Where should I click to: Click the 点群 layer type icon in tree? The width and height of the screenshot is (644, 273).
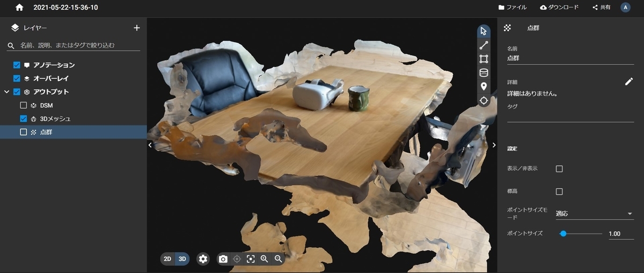pyautogui.click(x=34, y=132)
